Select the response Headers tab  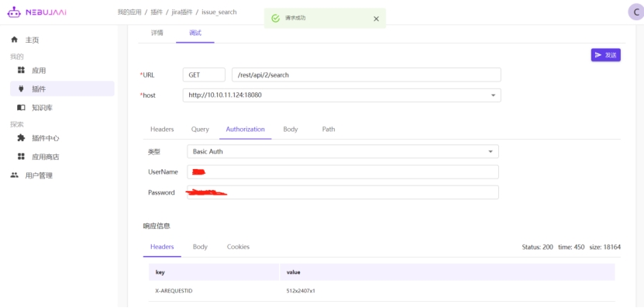coord(162,247)
